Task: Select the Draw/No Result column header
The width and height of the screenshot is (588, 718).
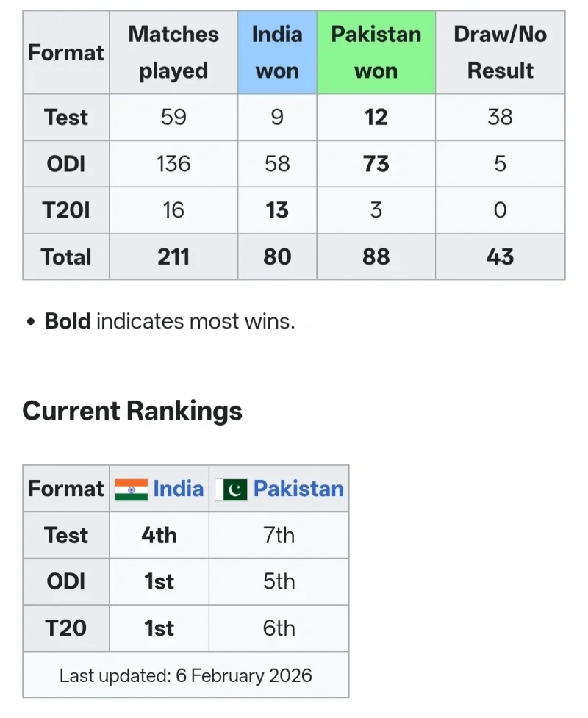Action: pyautogui.click(x=500, y=52)
